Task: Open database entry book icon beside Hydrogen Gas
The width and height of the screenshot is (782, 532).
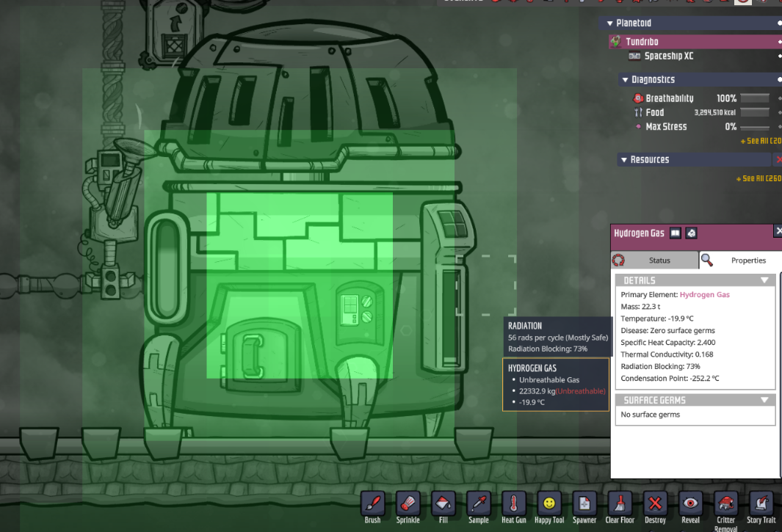Action: click(x=675, y=233)
